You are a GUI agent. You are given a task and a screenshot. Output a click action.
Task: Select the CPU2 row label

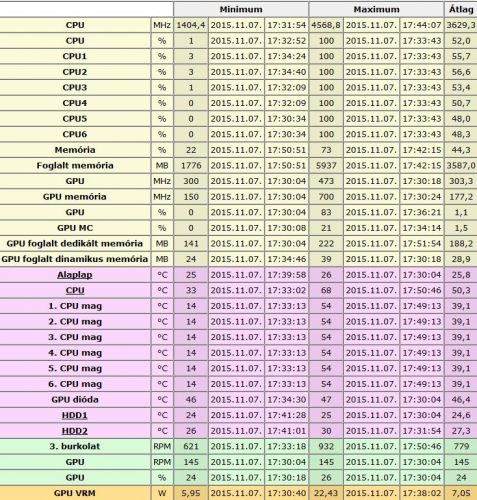coord(75,72)
